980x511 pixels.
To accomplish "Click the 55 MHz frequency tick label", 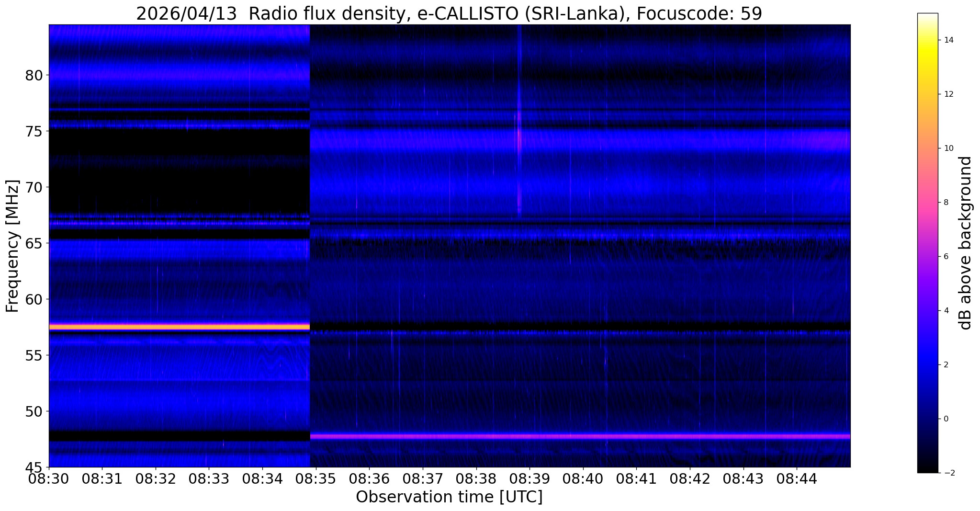I will click(34, 355).
